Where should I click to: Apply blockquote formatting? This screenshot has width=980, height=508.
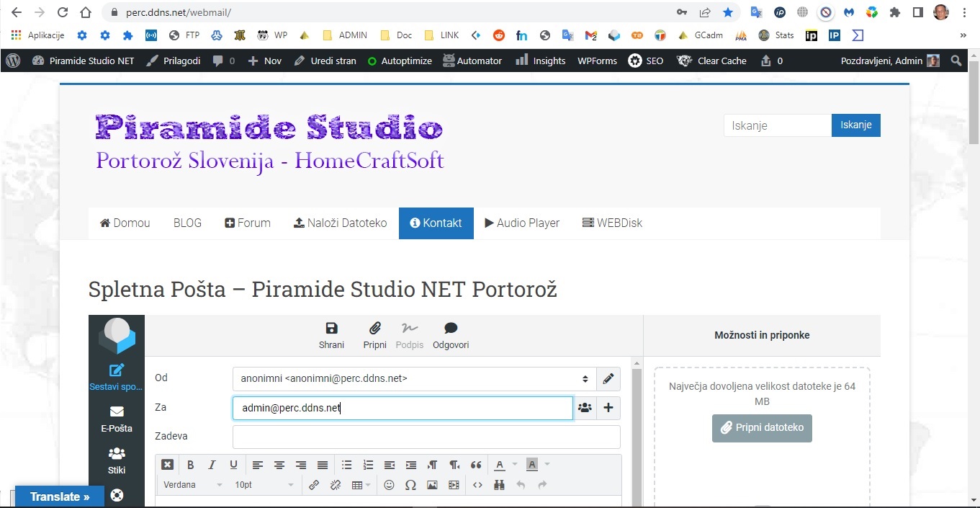pyautogui.click(x=476, y=465)
